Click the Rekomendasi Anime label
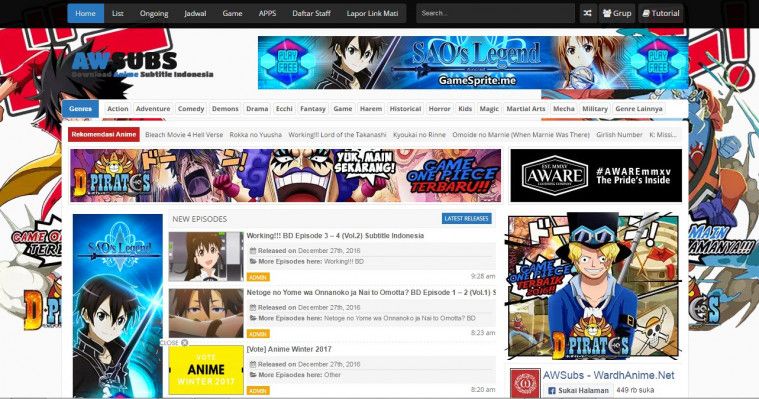759x399 pixels. click(x=104, y=135)
